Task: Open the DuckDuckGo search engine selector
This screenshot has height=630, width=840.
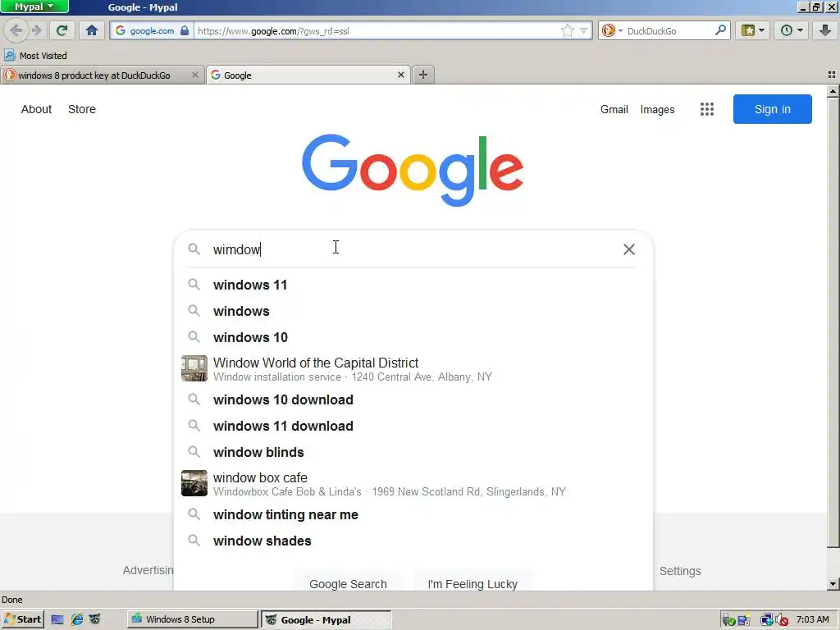Action: [612, 30]
